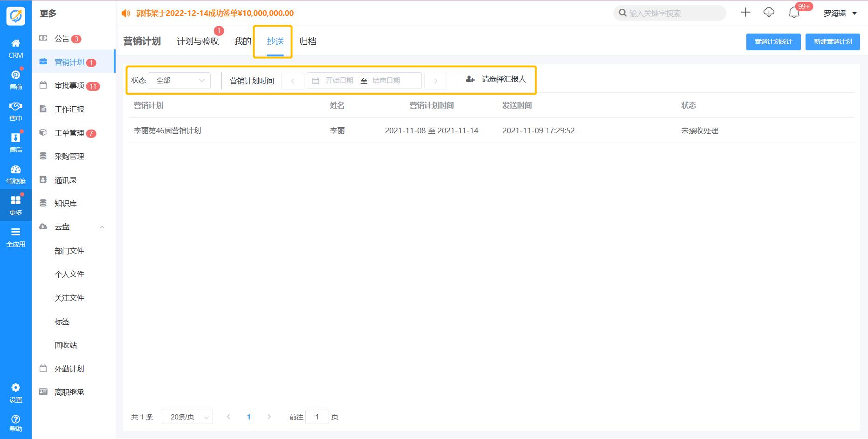The height and width of the screenshot is (439, 868).
Task: Click next page arrow in pagination
Action: (x=269, y=417)
